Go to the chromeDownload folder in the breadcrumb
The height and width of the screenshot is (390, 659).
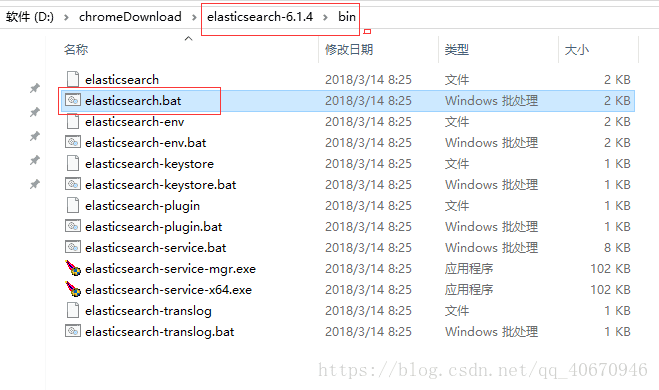tap(130, 17)
